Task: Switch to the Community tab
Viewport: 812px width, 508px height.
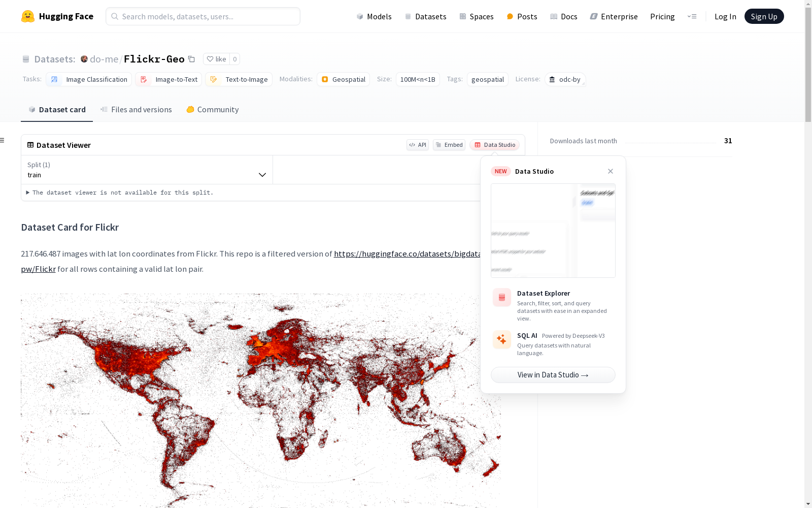Action: pyautogui.click(x=213, y=109)
